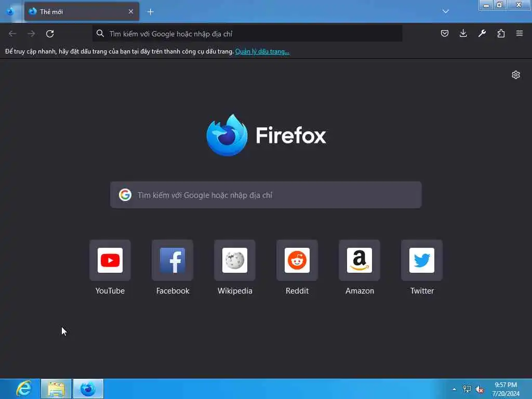Open the hamburger application menu

[520, 33]
